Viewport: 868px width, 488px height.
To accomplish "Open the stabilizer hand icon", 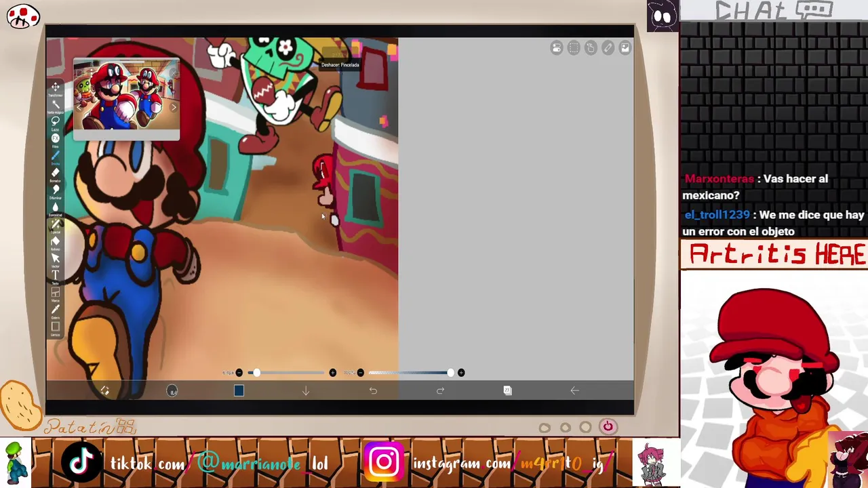I will point(591,47).
